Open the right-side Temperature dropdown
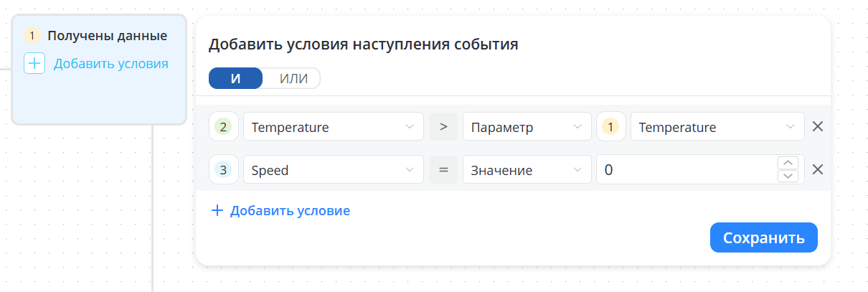The height and width of the screenshot is (292, 868). coord(717,127)
